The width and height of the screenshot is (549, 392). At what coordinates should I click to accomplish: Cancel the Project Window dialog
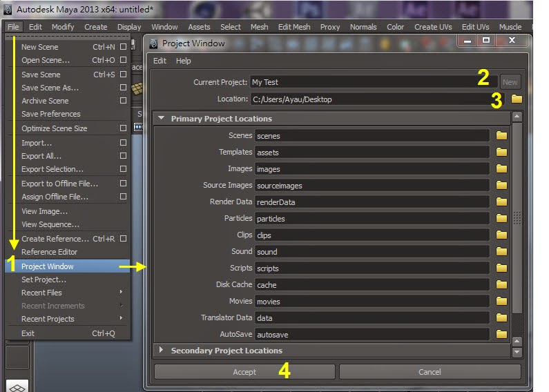[x=430, y=372]
